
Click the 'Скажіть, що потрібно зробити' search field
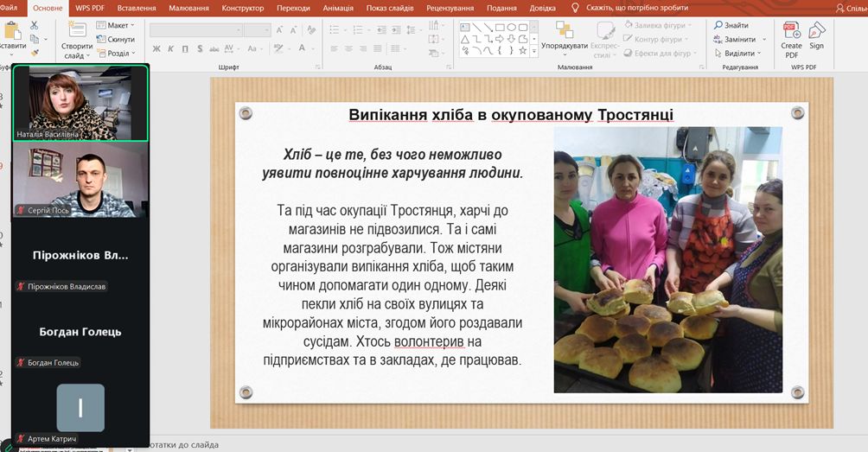(636, 8)
